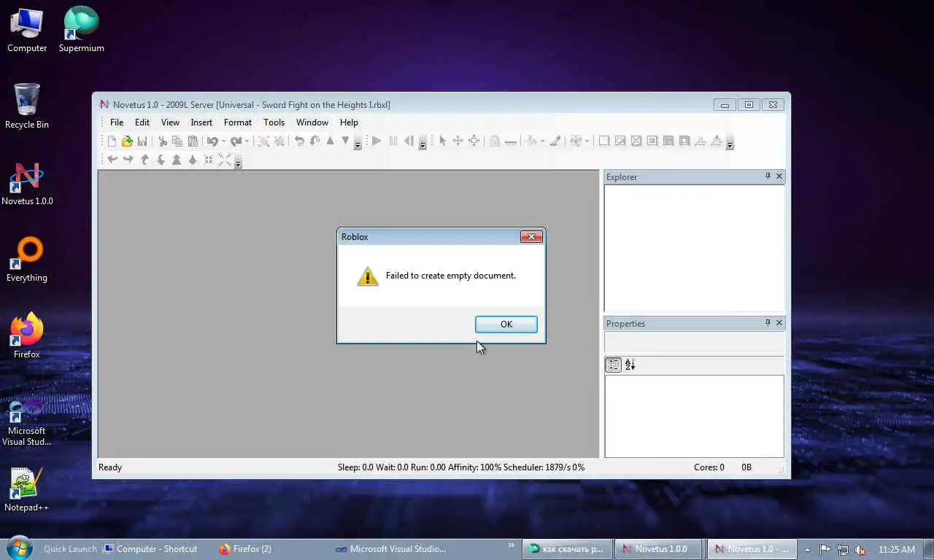This screenshot has width=934, height=560.
Task: Toggle Categorized view in Properties panel
Action: [x=614, y=365]
